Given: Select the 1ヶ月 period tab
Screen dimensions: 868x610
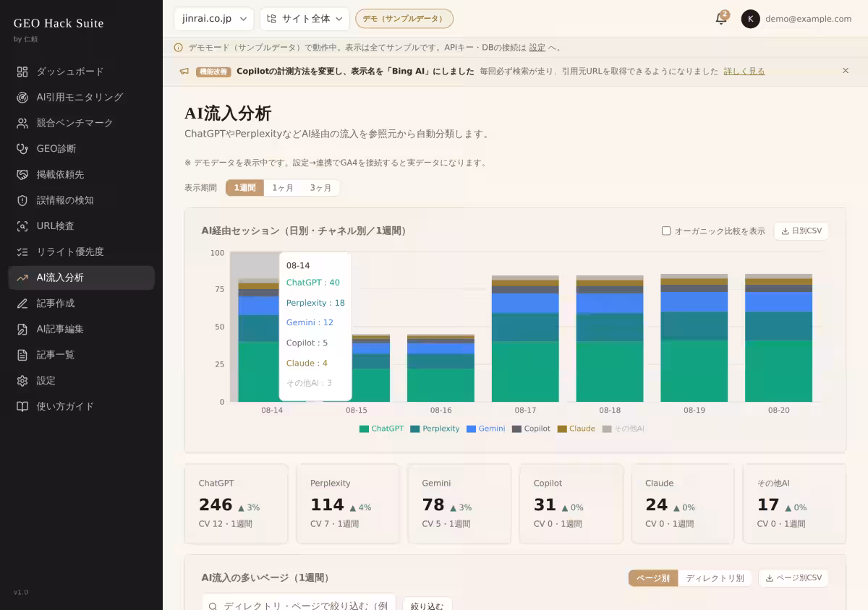Looking at the screenshot, I should pyautogui.click(x=283, y=188).
